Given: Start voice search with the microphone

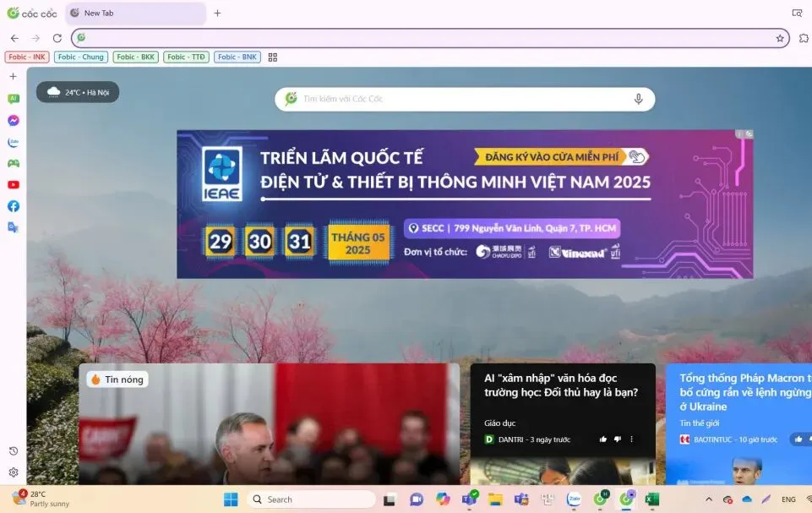Looking at the screenshot, I should point(639,99).
